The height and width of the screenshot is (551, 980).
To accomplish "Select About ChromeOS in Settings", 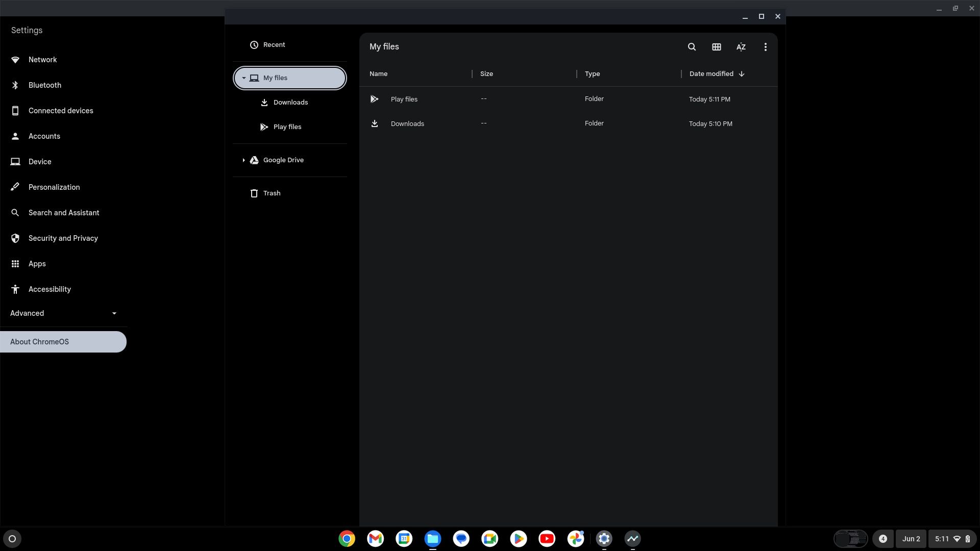I will 63,342.
